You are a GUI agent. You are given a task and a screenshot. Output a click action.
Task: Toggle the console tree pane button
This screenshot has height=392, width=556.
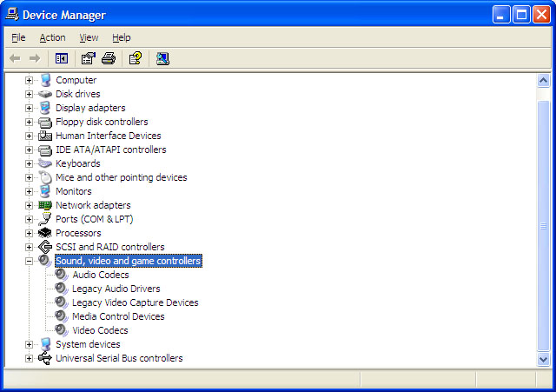tap(62, 58)
